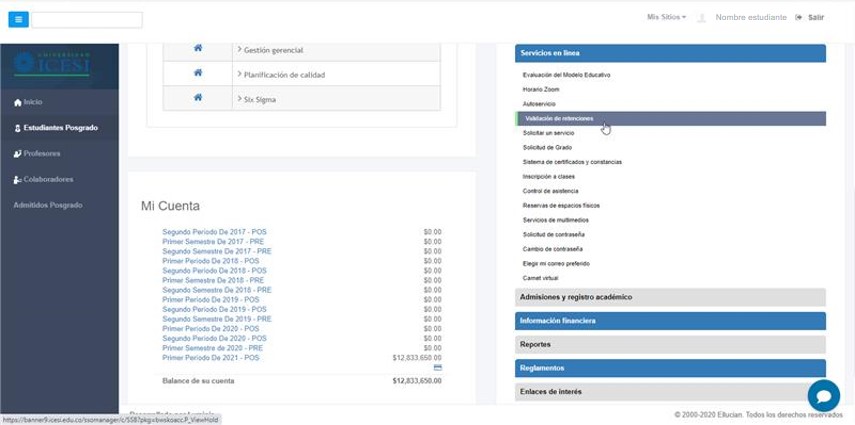Image resolution: width=855 pixels, height=425 pixels.
Task: Click the credit card payment icon
Action: click(x=437, y=368)
